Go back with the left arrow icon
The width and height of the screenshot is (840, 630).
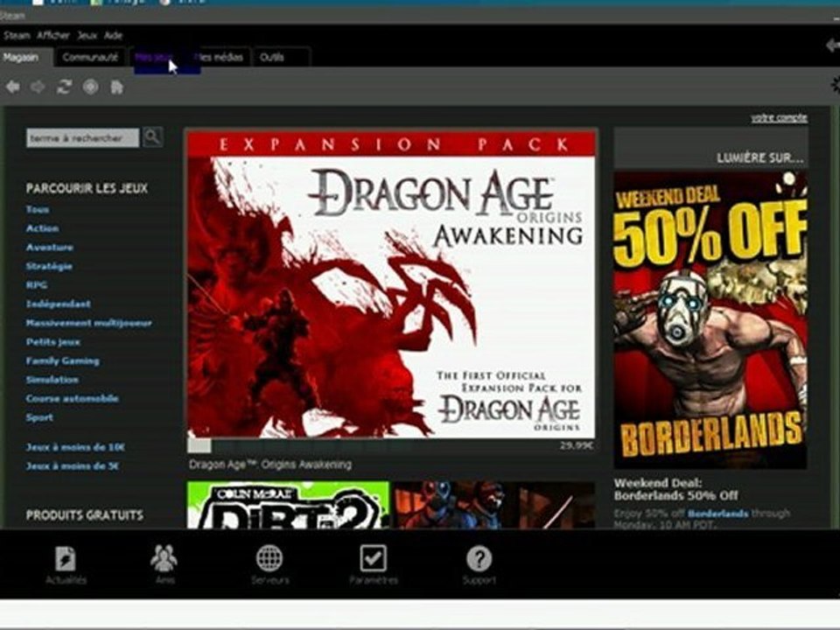(x=13, y=87)
